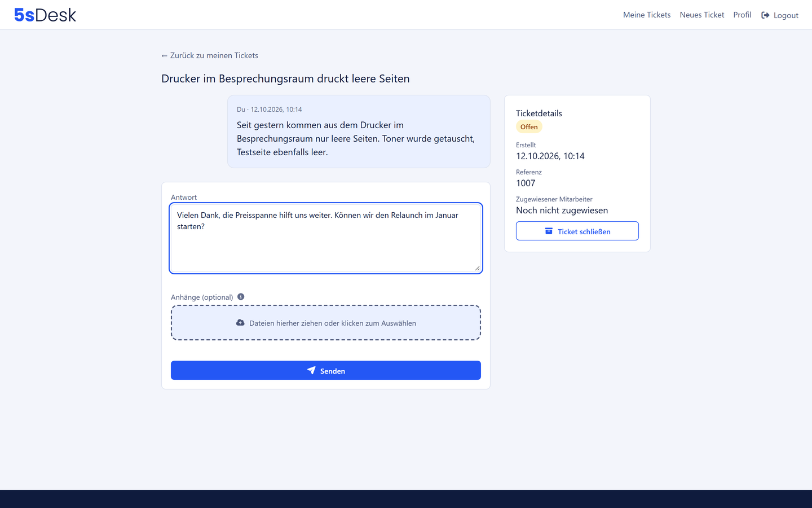Follow the Zurück zu meinen Tickets link
This screenshot has height=508, width=812.
(210, 55)
